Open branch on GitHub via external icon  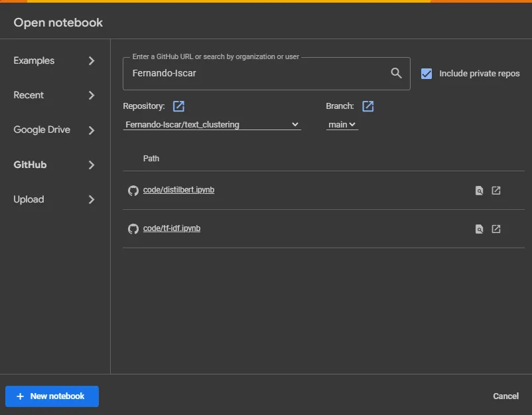[x=367, y=106]
